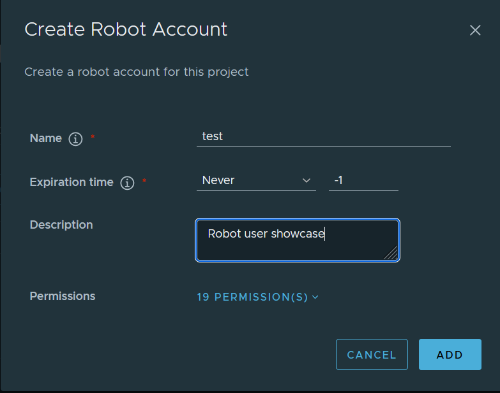Click the red asterisk by Expiration time
The height and width of the screenshot is (393, 500).
(x=144, y=181)
